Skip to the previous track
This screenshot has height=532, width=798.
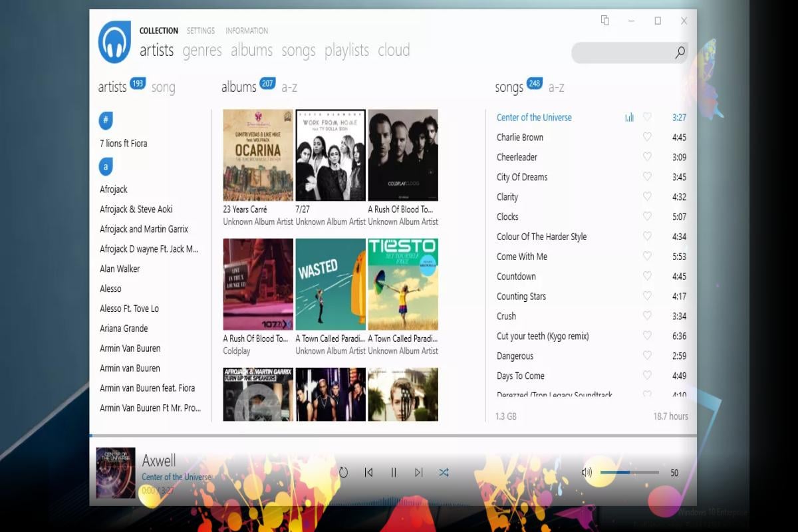click(368, 473)
